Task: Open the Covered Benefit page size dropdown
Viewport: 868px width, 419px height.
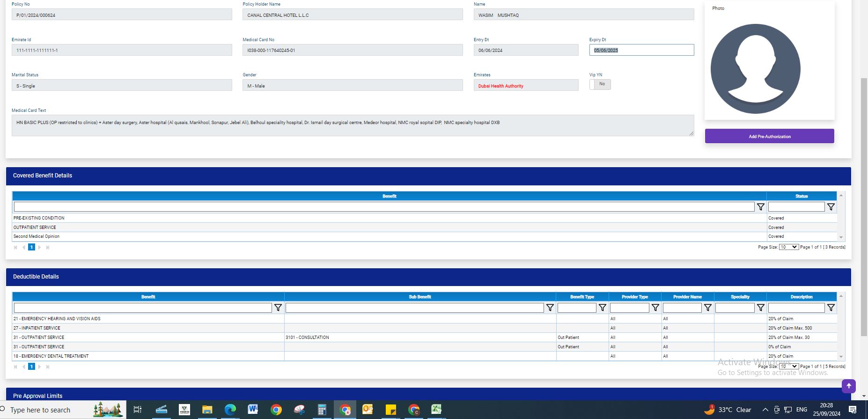Action: 788,247
